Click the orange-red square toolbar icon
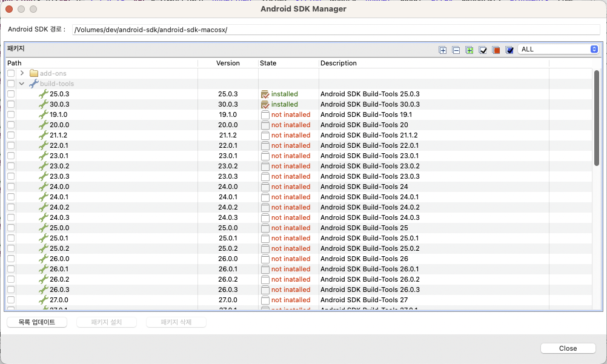This screenshot has height=364, width=607. 496,50
